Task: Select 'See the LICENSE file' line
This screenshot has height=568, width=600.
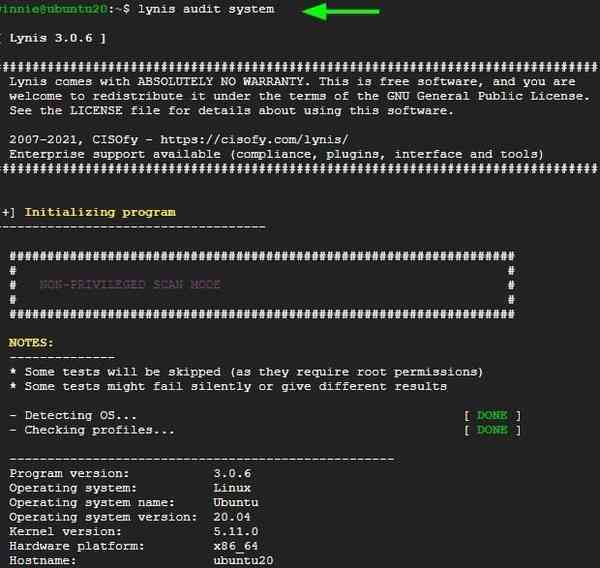Action: (232, 111)
